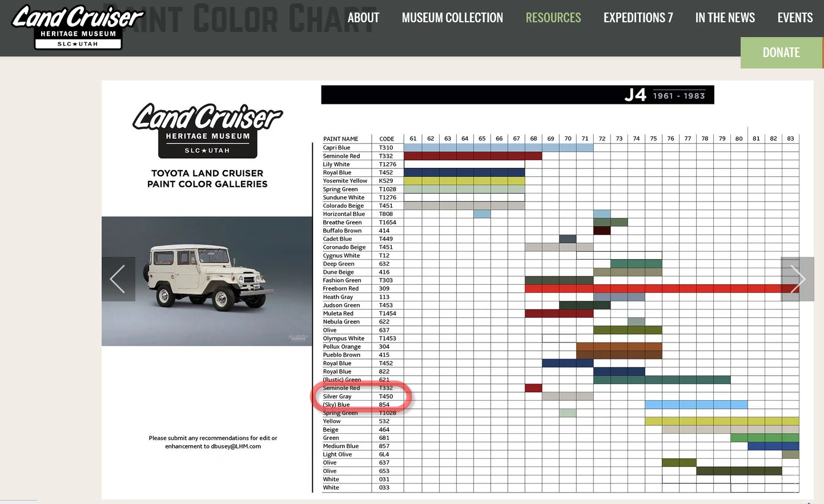Click 'Medium Blue' paint name
Image resolution: width=824 pixels, height=504 pixels.
coord(341,446)
